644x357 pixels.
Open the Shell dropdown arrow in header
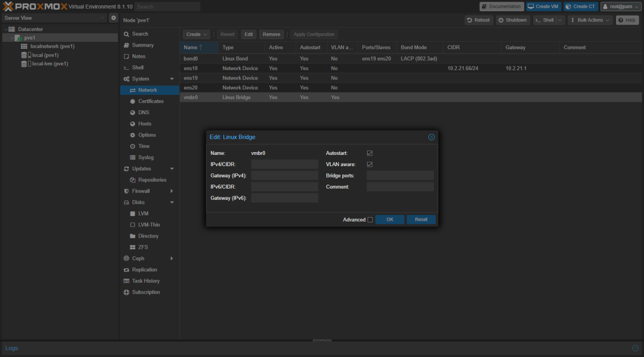pos(560,20)
